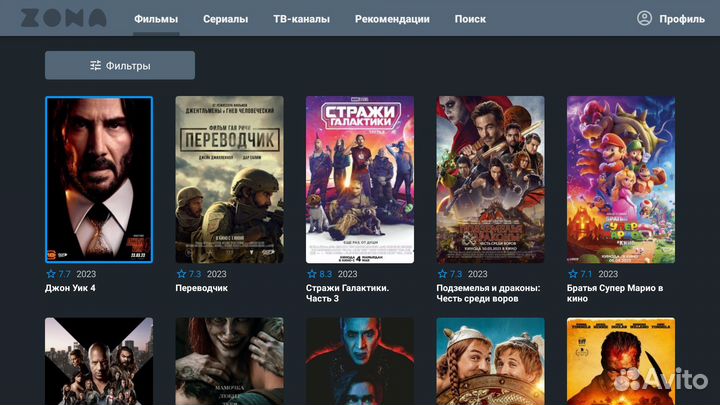Click the ZONA logo
720x405 pixels.
tap(63, 18)
